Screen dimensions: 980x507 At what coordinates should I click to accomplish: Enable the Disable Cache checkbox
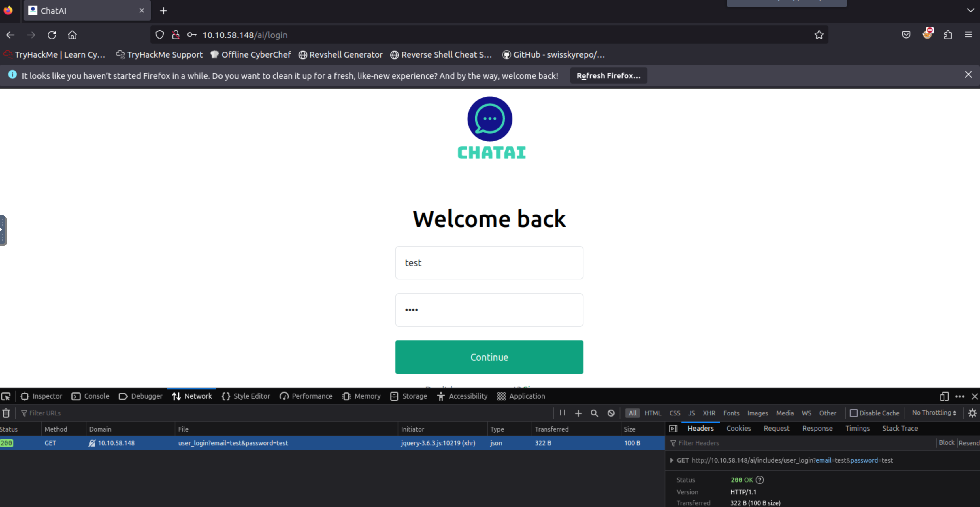click(x=854, y=413)
